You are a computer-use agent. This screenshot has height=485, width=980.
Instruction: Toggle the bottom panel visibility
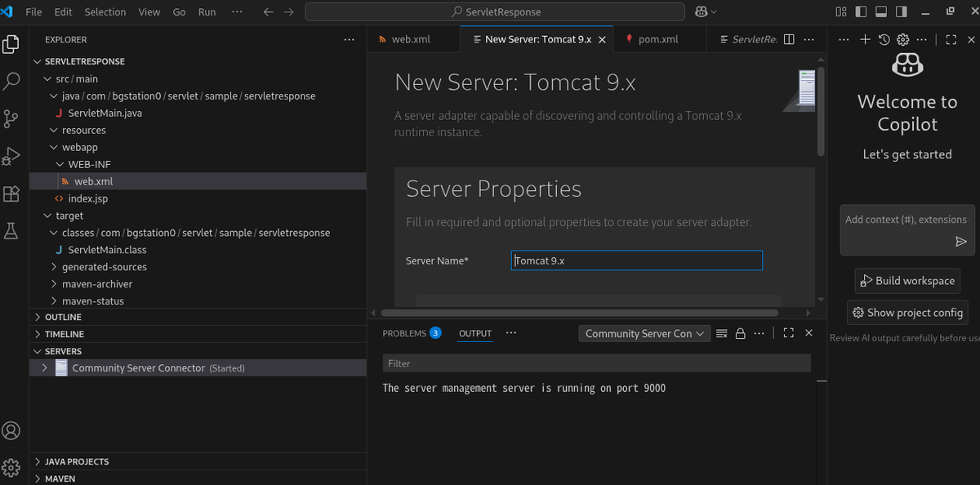click(881, 12)
